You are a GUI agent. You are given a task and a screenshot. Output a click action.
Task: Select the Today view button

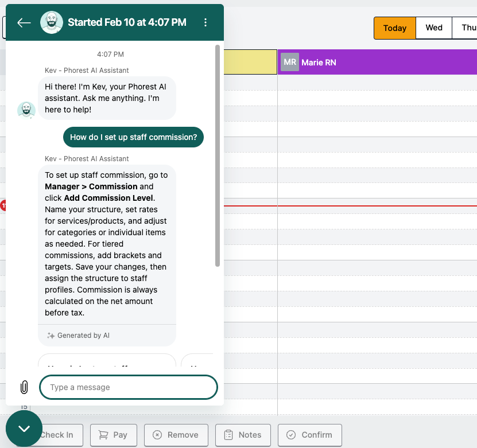point(394,28)
